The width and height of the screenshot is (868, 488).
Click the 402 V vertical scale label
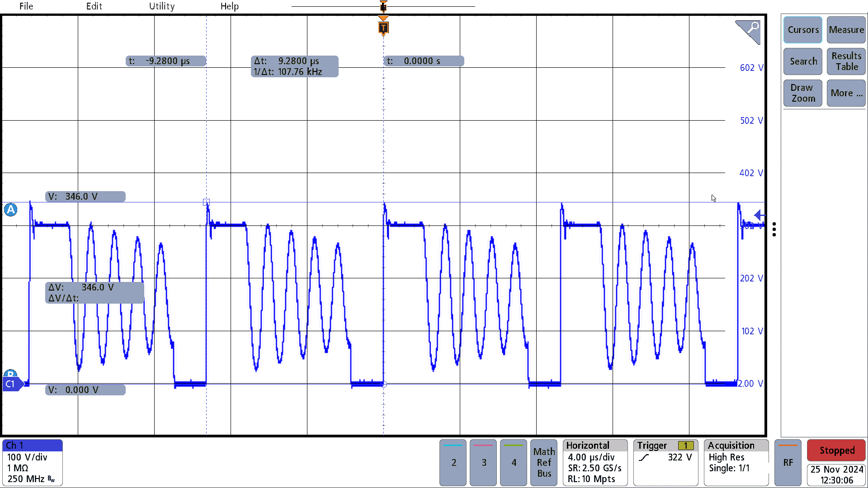click(751, 173)
